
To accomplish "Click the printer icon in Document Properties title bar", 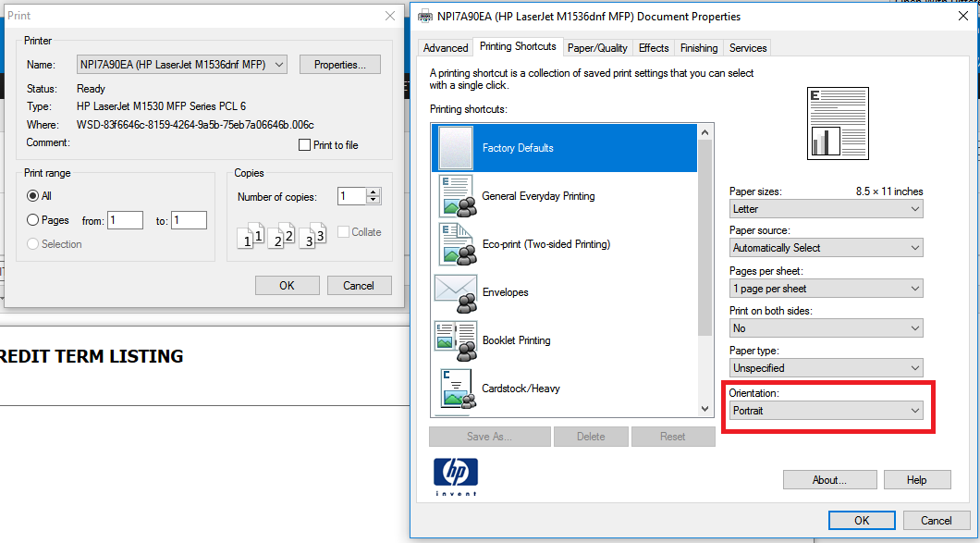I will click(x=425, y=17).
